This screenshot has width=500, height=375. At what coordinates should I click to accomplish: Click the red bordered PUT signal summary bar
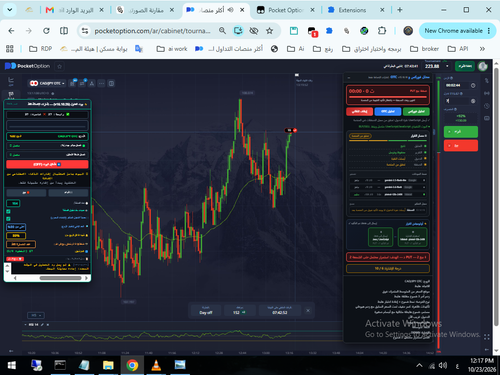coord(388,257)
